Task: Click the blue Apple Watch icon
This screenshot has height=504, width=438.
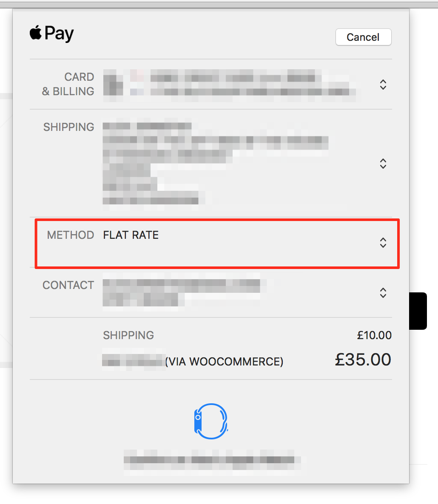Action: (x=211, y=420)
